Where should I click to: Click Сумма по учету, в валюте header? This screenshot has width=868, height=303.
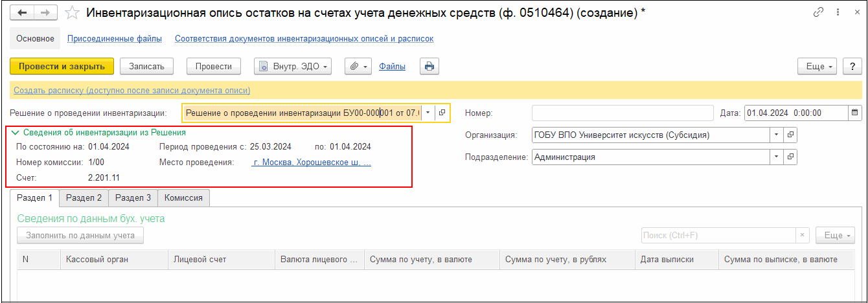point(432,260)
